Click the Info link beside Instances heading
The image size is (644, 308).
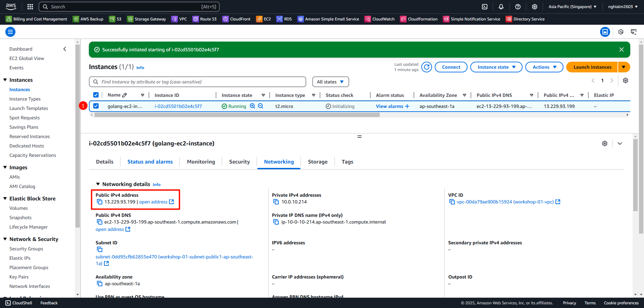pyautogui.click(x=140, y=68)
